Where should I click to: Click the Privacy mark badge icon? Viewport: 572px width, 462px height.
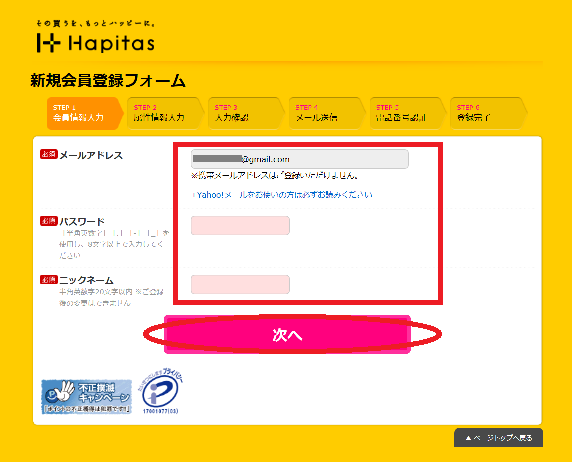161,392
